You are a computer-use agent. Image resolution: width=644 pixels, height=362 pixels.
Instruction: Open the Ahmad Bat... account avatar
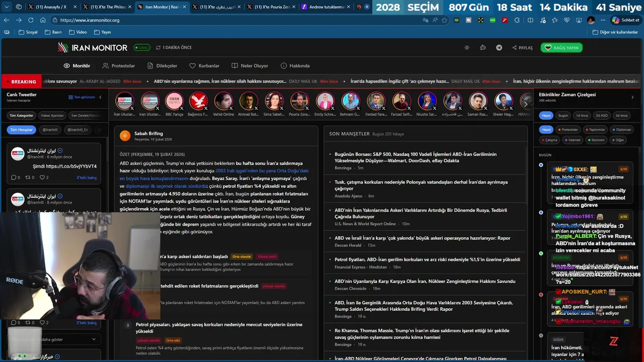(x=249, y=101)
